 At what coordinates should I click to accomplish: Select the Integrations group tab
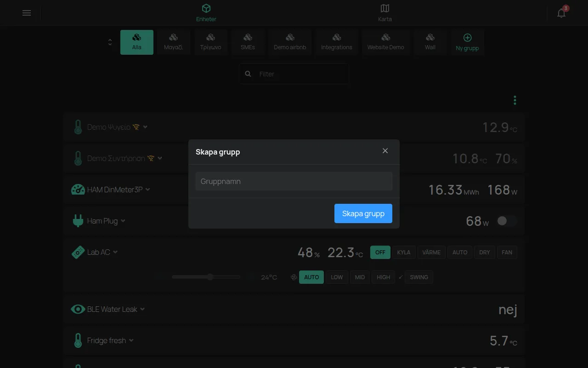(x=337, y=42)
